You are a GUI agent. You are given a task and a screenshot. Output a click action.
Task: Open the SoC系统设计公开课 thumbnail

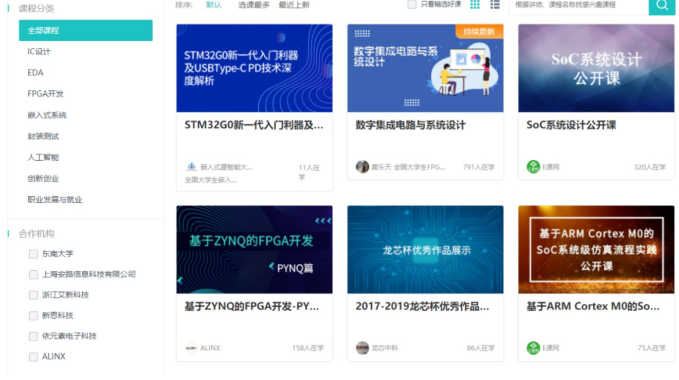pyautogui.click(x=596, y=68)
